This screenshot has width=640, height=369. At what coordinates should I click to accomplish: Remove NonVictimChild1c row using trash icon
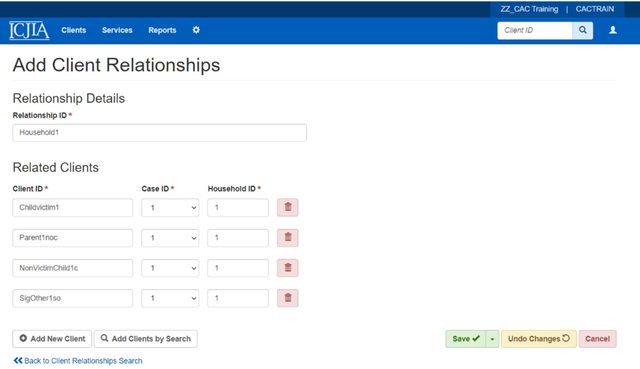288,268
